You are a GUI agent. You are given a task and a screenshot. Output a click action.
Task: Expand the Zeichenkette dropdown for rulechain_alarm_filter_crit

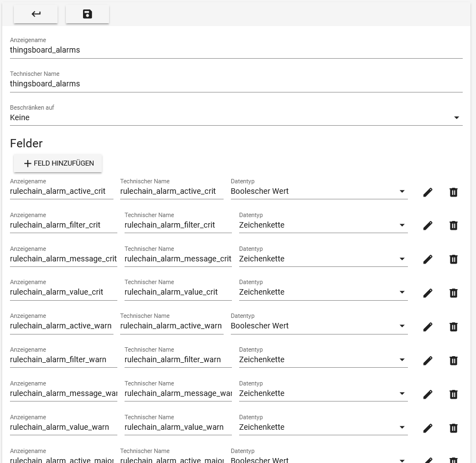pos(402,225)
